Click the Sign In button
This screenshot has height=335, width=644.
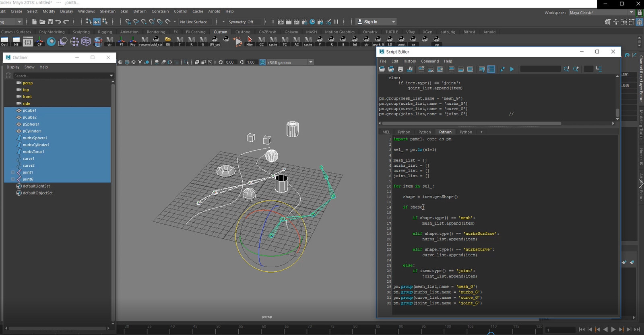(371, 22)
